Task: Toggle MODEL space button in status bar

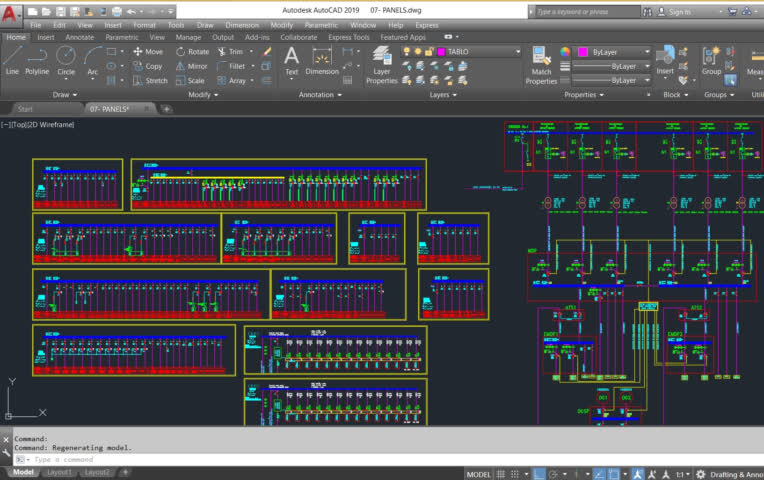Action: 478,474
